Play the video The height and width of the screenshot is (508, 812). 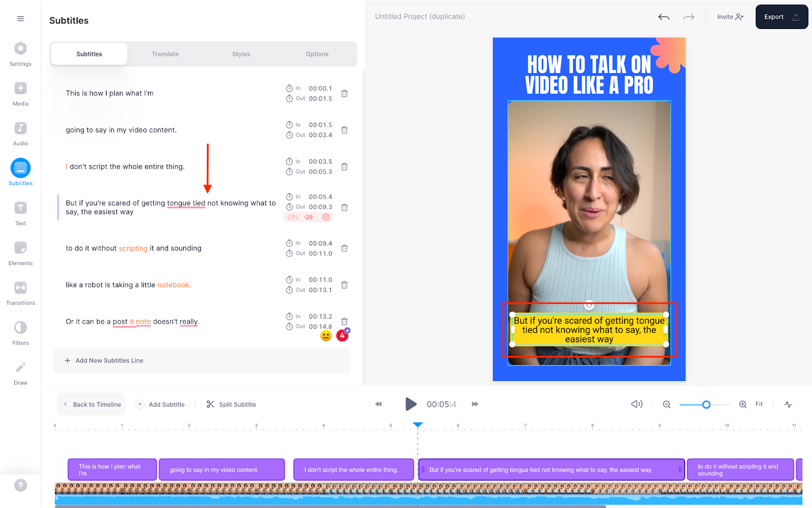coord(411,404)
